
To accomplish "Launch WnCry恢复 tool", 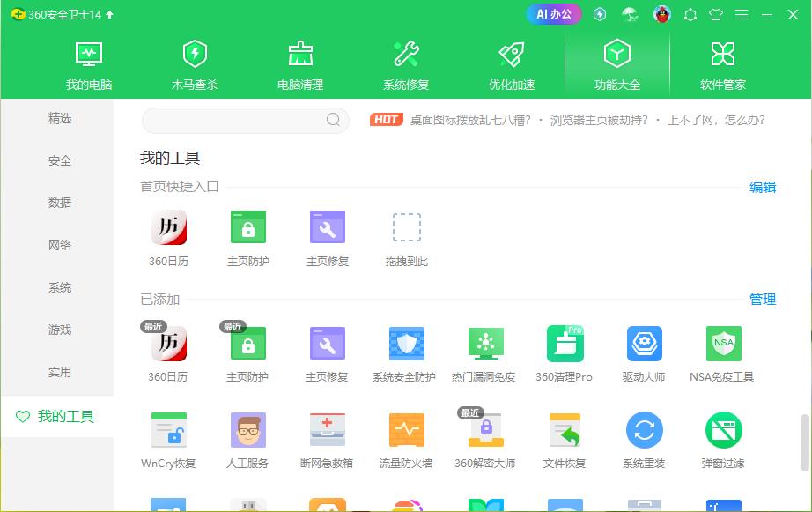I will coord(169,441).
